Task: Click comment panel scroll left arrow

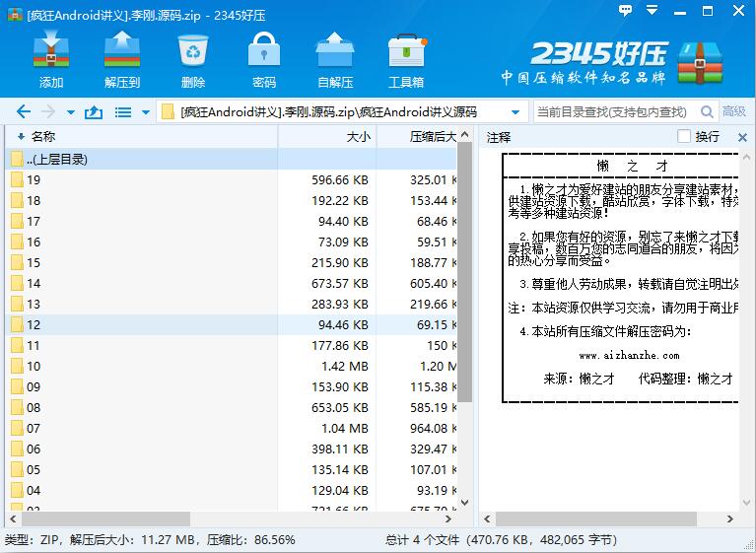Action: click(487, 519)
